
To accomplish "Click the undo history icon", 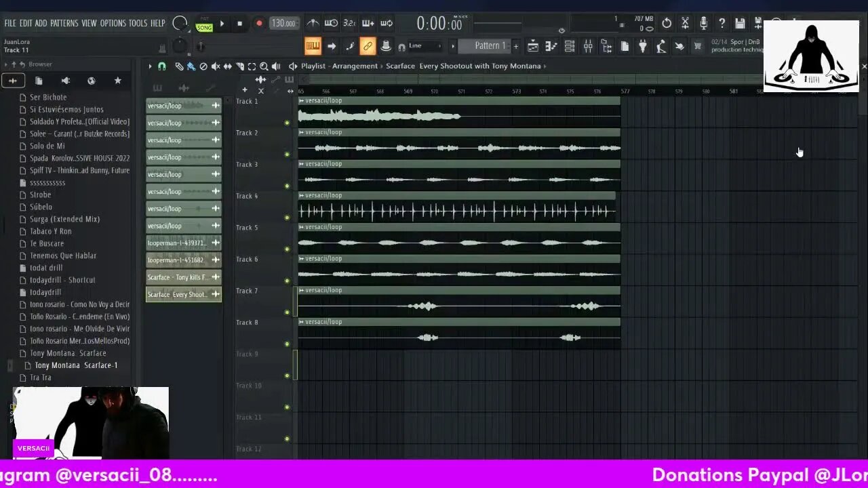I will [667, 24].
